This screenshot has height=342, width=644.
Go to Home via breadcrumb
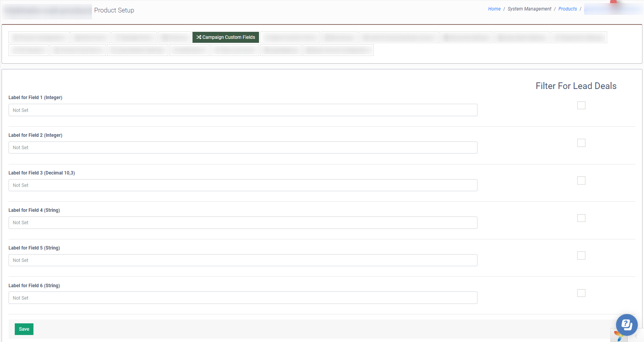pos(494,9)
